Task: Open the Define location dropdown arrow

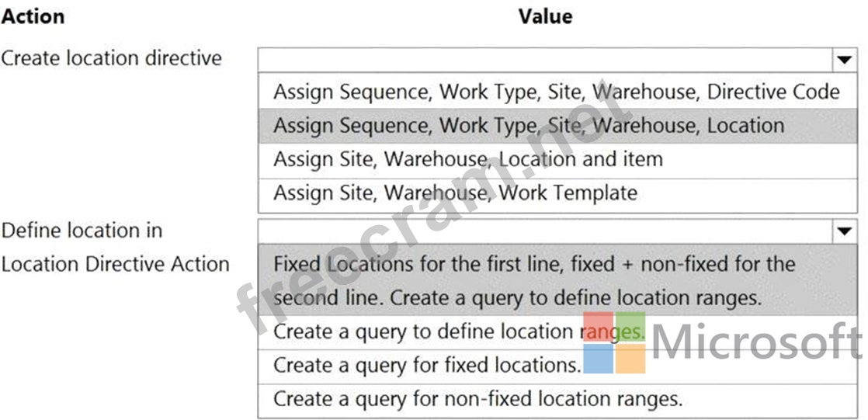Action: click(x=842, y=231)
